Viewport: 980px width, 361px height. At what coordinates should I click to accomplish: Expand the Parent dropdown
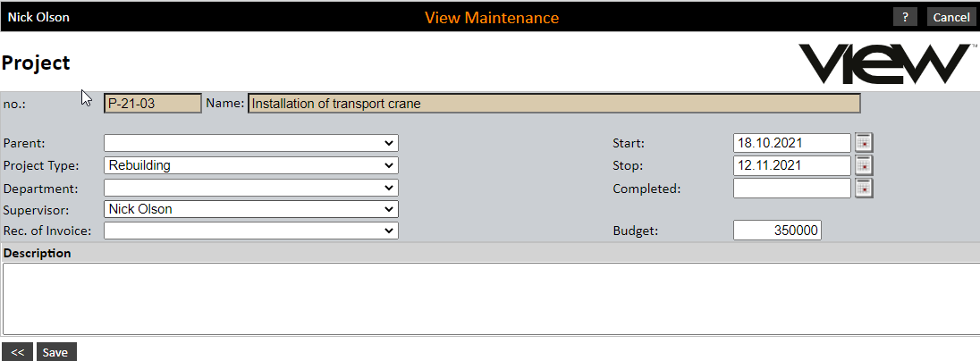coord(251,143)
